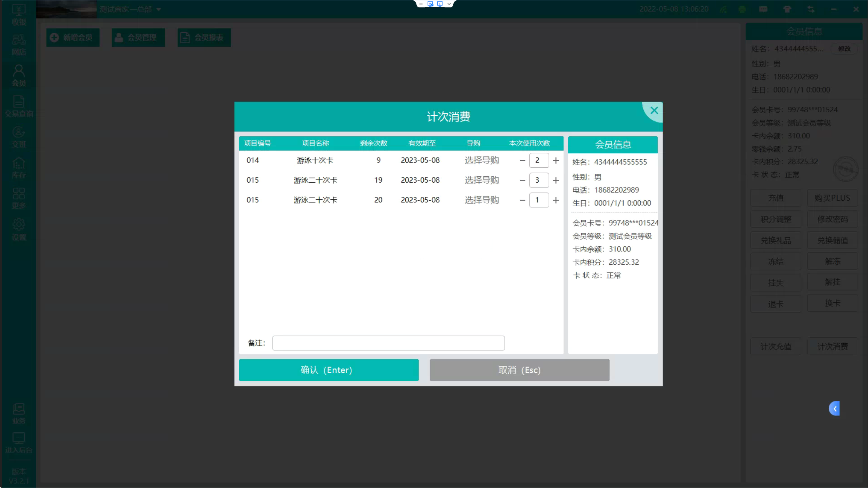Choose 选择导购 for row with 19 remaining

[x=481, y=180]
